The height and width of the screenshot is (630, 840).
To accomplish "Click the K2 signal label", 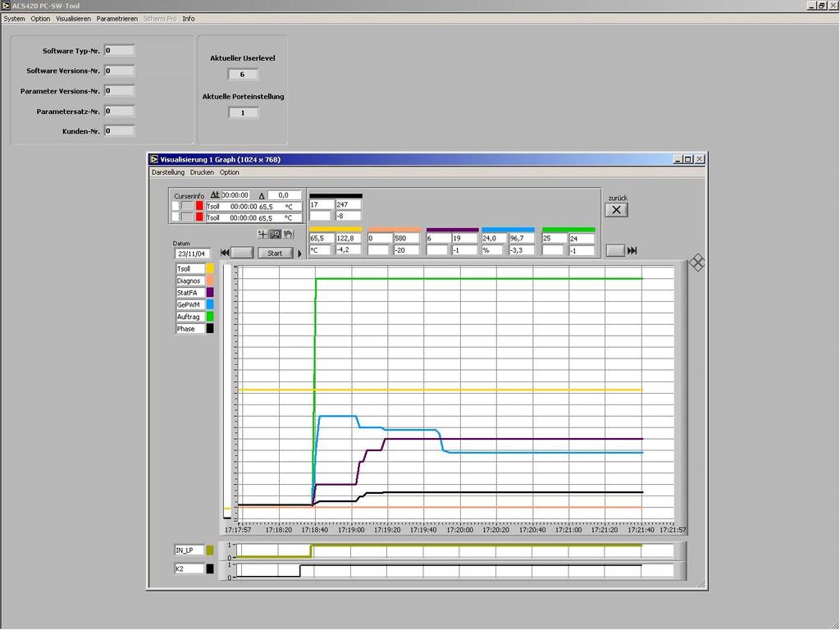I will click(x=189, y=569).
